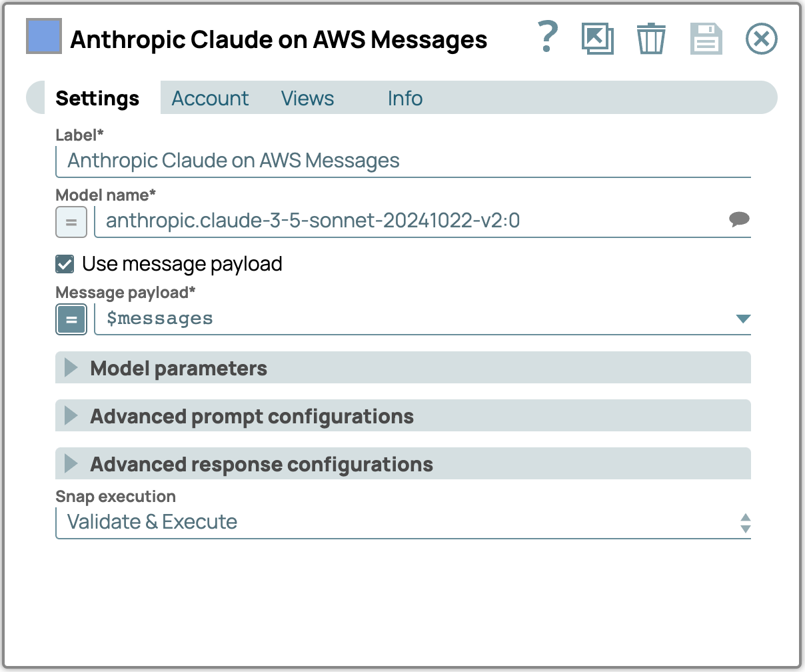Image resolution: width=805 pixels, height=672 pixels.
Task: Uncheck the Use message payload checkbox
Action: coord(65,264)
